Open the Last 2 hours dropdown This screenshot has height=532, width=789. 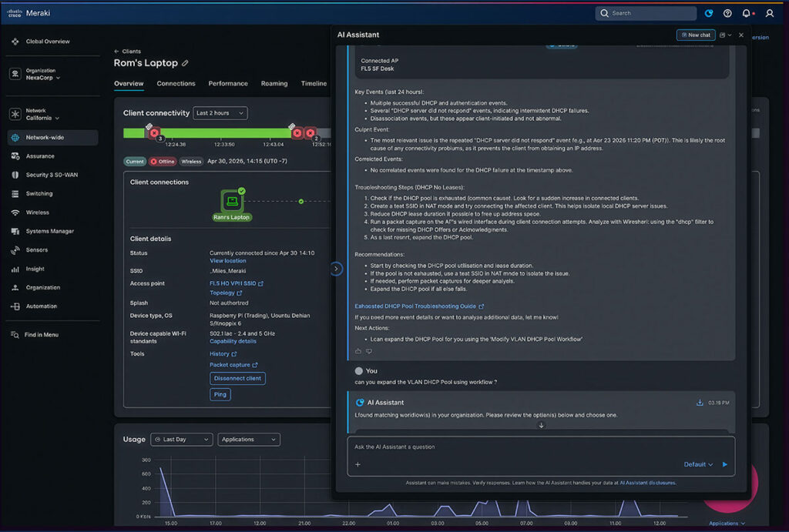(x=220, y=113)
